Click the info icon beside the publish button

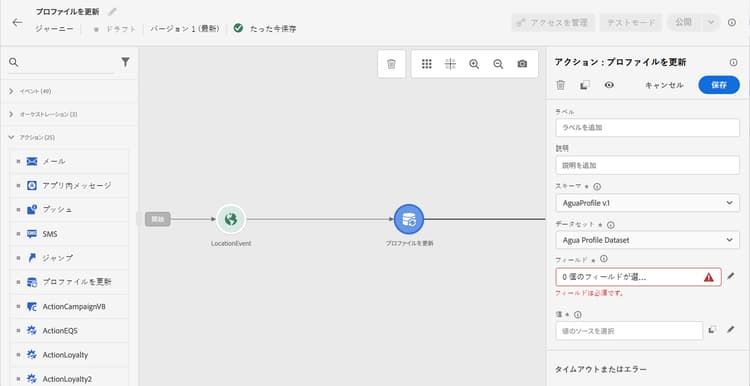point(732,22)
